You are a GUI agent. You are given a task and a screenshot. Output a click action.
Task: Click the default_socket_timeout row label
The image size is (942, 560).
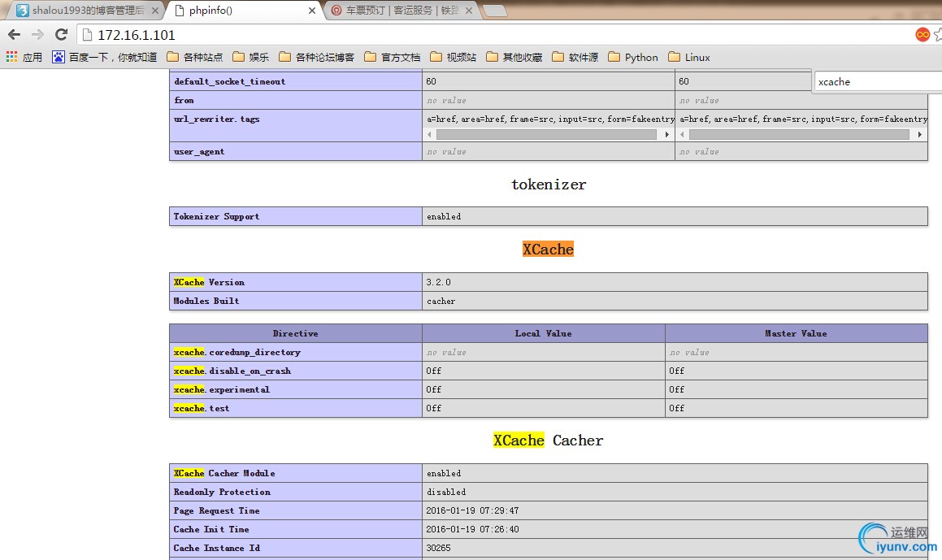click(x=229, y=82)
